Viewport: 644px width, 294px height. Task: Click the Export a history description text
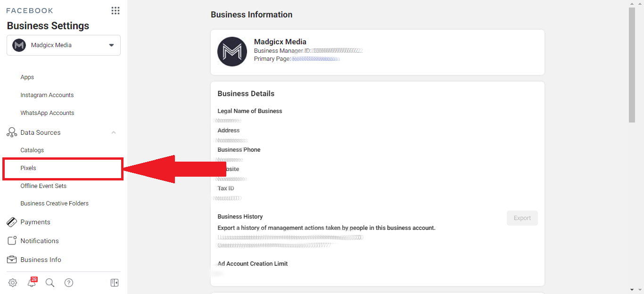[327, 228]
